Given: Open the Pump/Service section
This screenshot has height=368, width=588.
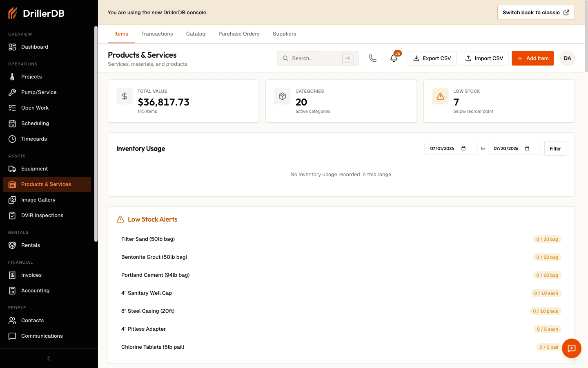Looking at the screenshot, I should point(47,92).
